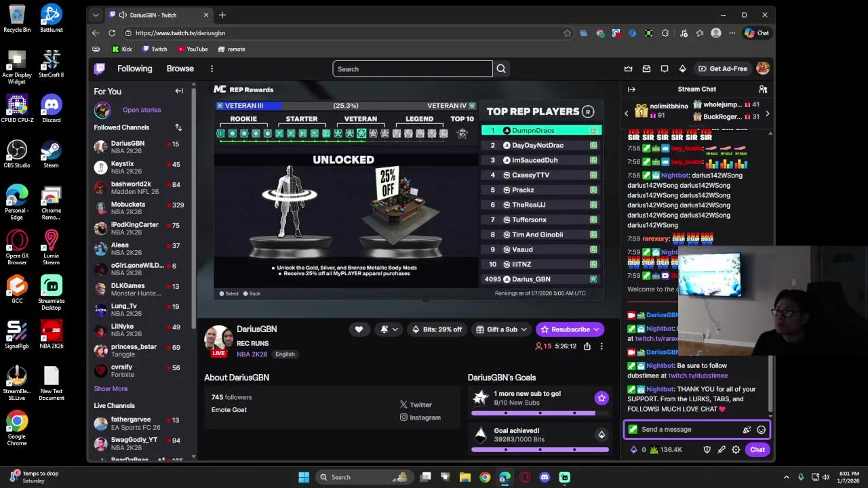Click the search magnifier button
The width and height of the screenshot is (868, 488).
tap(501, 68)
